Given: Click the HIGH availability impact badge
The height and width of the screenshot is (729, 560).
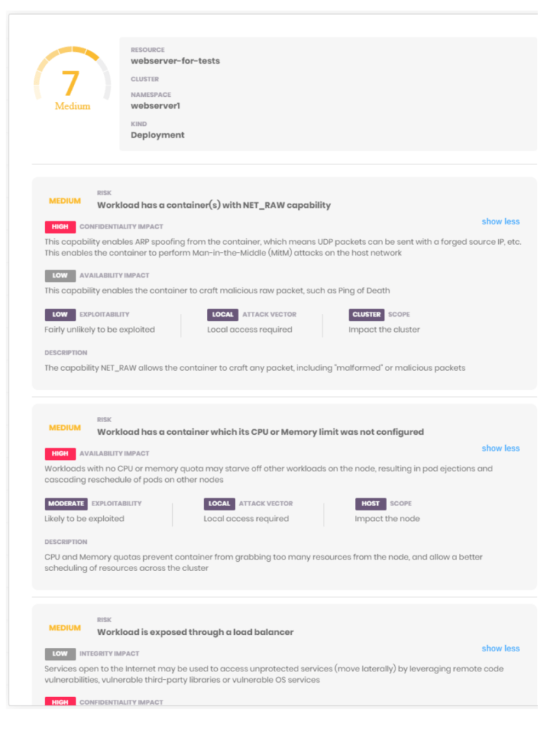Looking at the screenshot, I should (x=60, y=453).
